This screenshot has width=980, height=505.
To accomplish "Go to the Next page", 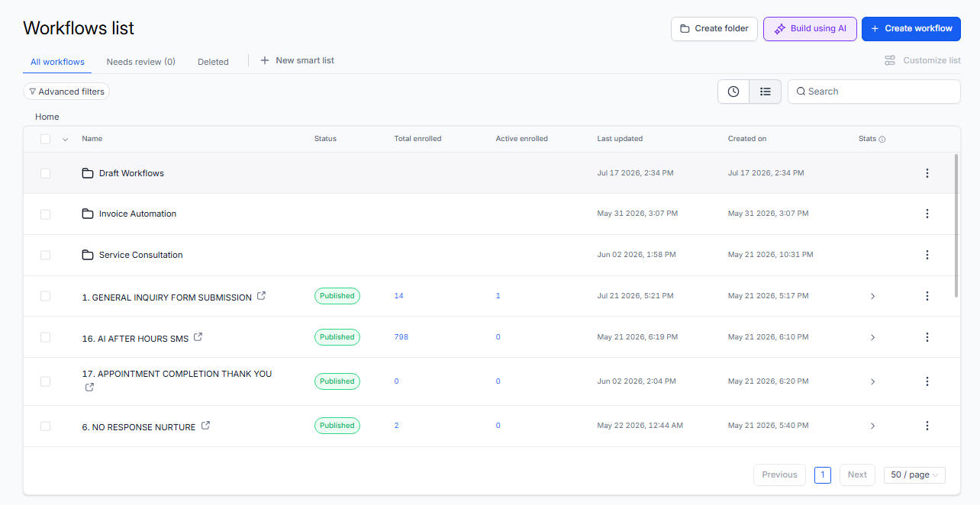I will coord(857,474).
